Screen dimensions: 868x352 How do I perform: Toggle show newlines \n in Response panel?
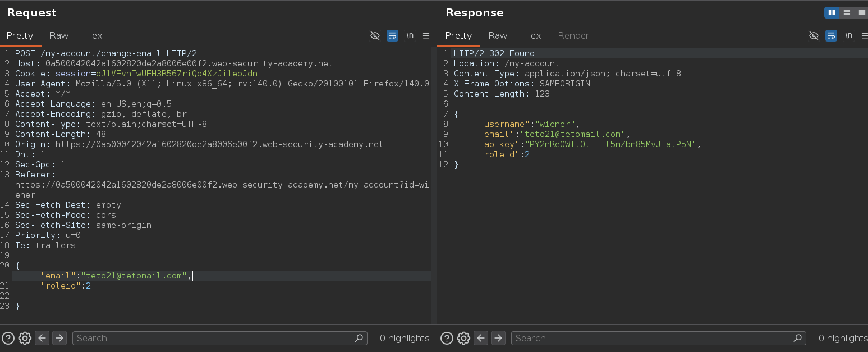click(849, 35)
